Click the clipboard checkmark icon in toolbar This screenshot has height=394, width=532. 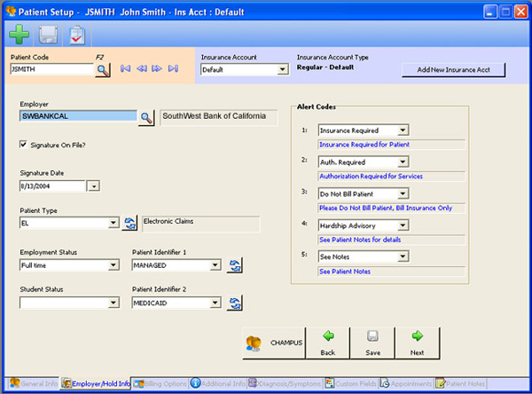pyautogui.click(x=76, y=35)
